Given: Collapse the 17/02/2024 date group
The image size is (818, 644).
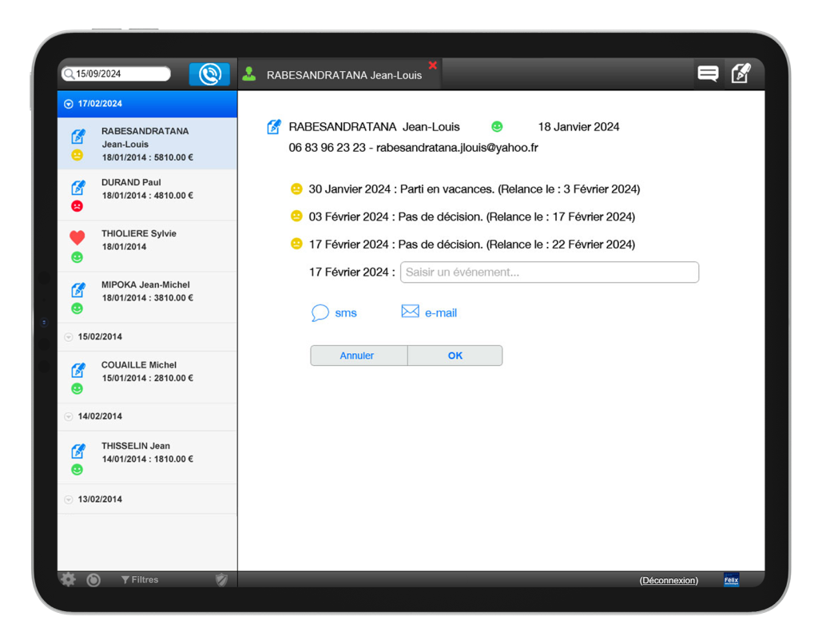Looking at the screenshot, I should [69, 104].
